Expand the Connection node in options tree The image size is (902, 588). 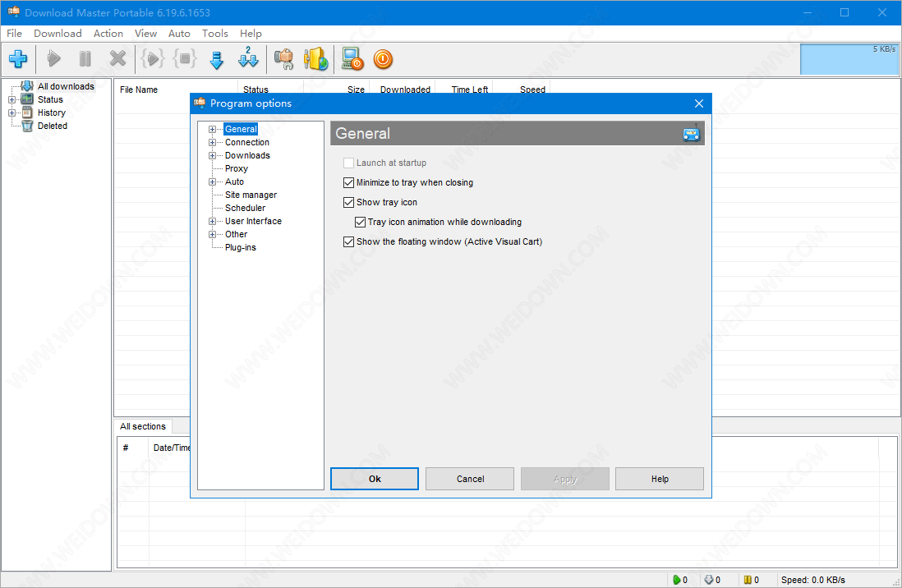coord(212,143)
